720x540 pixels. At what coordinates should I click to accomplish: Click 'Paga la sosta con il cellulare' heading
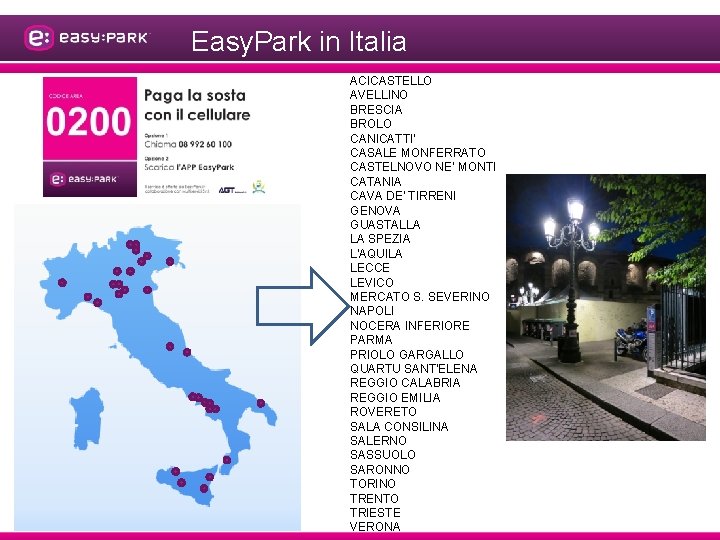pos(197,105)
